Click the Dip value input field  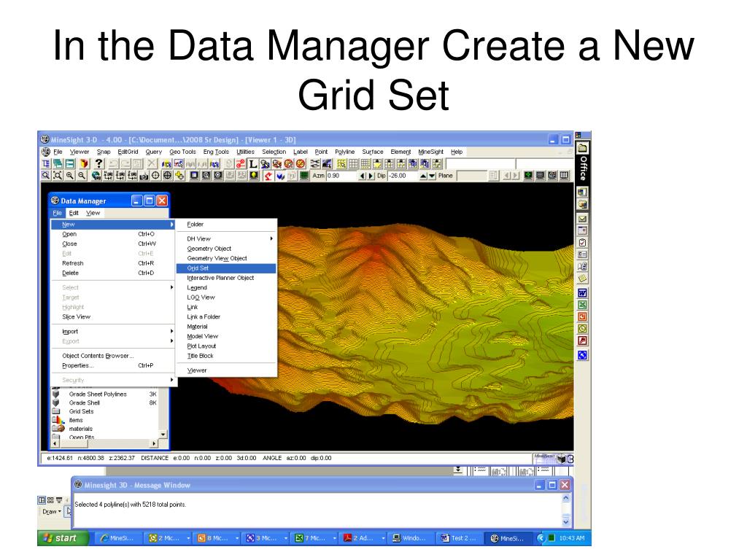click(403, 176)
